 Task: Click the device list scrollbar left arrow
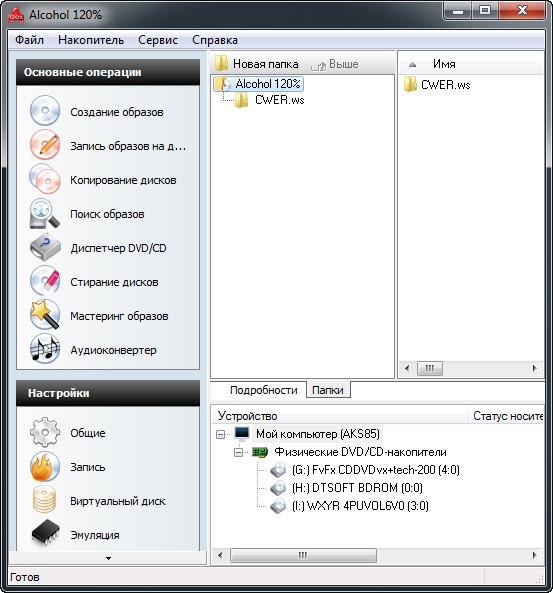(220, 556)
